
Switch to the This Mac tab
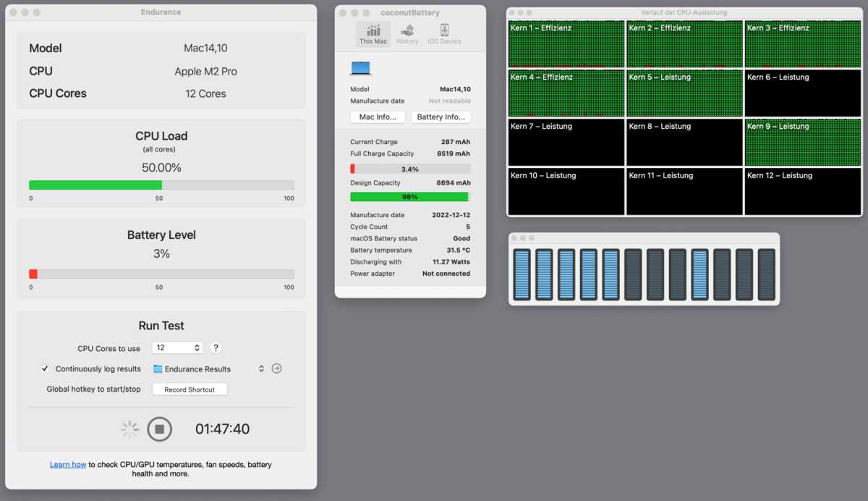(x=373, y=34)
